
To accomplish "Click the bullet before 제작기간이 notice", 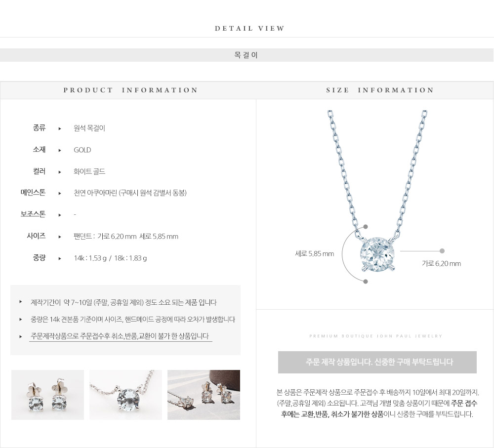I will 20,302.
